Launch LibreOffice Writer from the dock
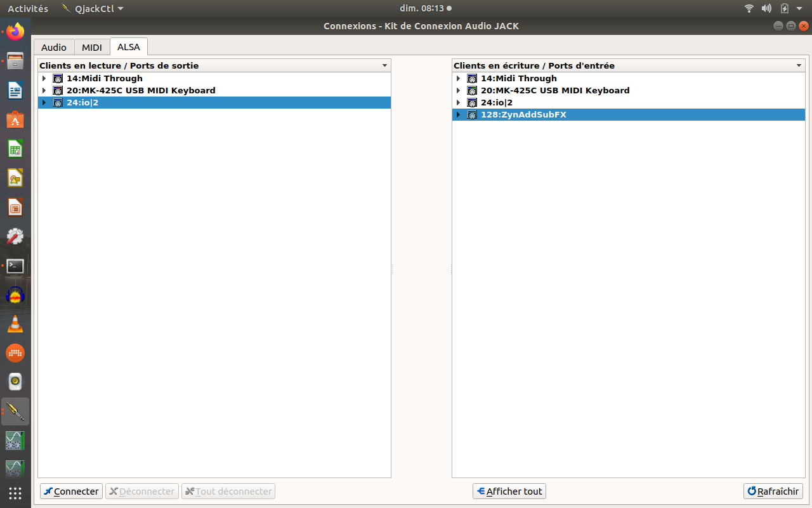The height and width of the screenshot is (508, 812). coord(15,90)
